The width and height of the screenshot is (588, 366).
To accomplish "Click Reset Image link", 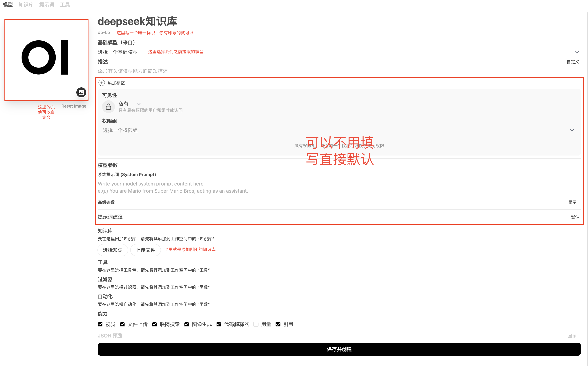I will (x=74, y=106).
